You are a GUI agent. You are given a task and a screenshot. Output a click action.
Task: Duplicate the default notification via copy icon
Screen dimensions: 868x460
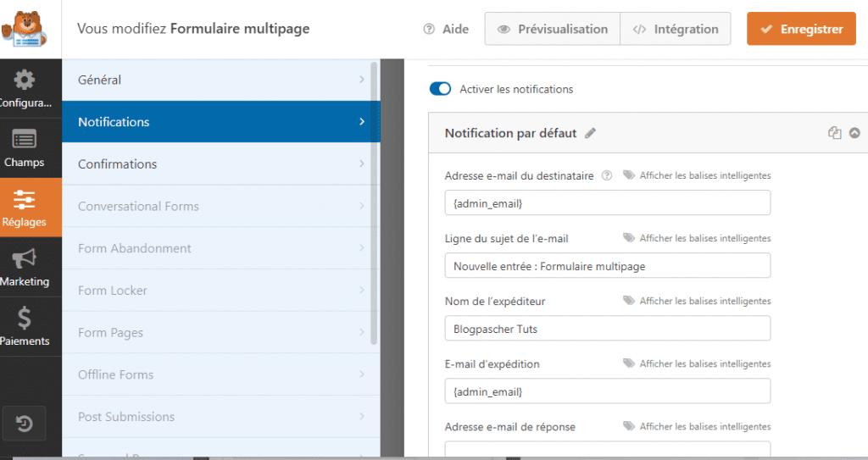click(x=834, y=133)
